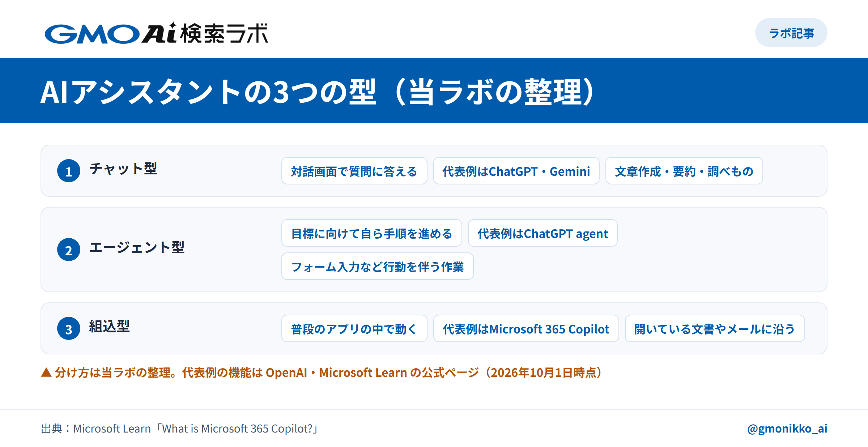Screen dimensions: 868x447
Task: Select the チャット型 heading
Action: pyautogui.click(x=123, y=169)
